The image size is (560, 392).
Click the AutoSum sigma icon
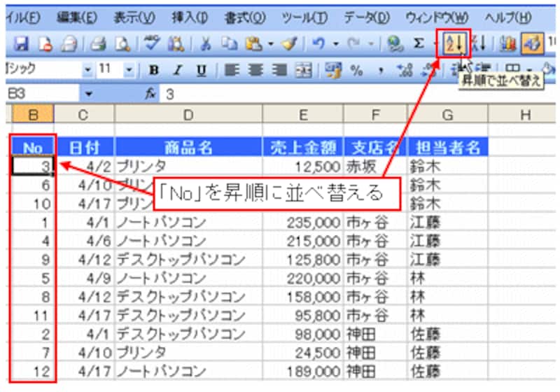[418, 44]
